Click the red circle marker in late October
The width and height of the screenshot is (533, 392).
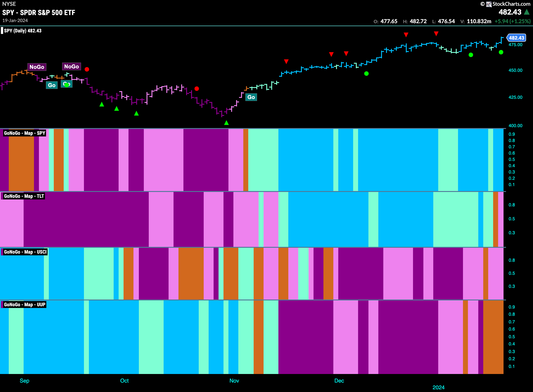pyautogui.click(x=197, y=89)
